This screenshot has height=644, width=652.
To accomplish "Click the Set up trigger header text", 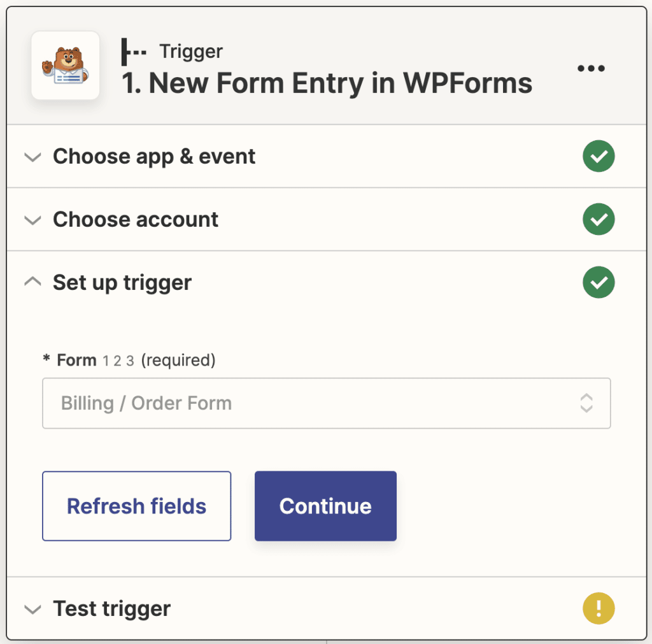I will pos(122,282).
